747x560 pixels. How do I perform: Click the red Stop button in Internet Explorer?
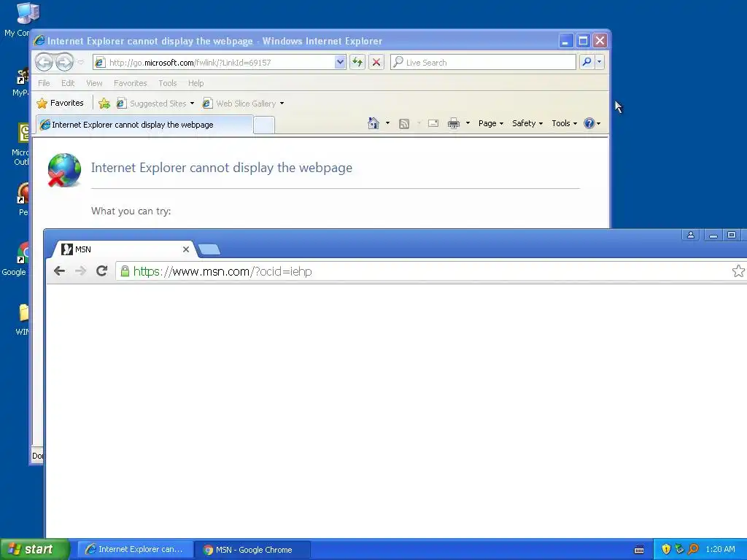point(376,62)
